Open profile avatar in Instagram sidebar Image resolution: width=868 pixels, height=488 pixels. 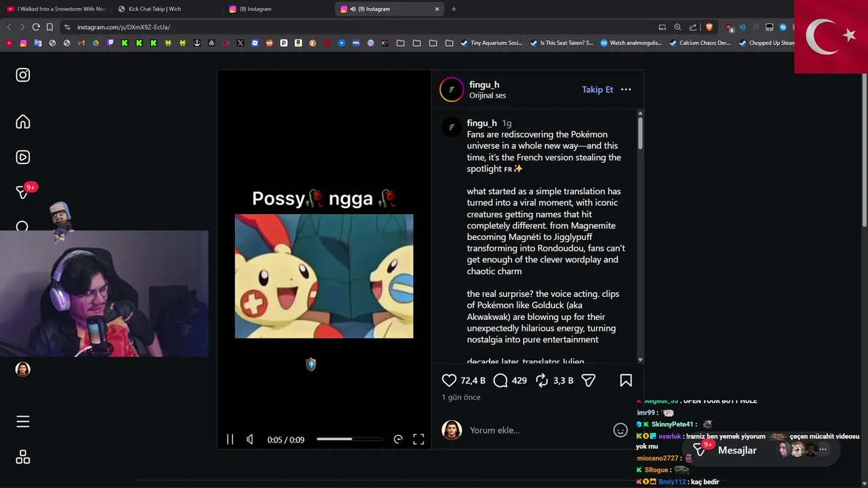pyautogui.click(x=23, y=369)
